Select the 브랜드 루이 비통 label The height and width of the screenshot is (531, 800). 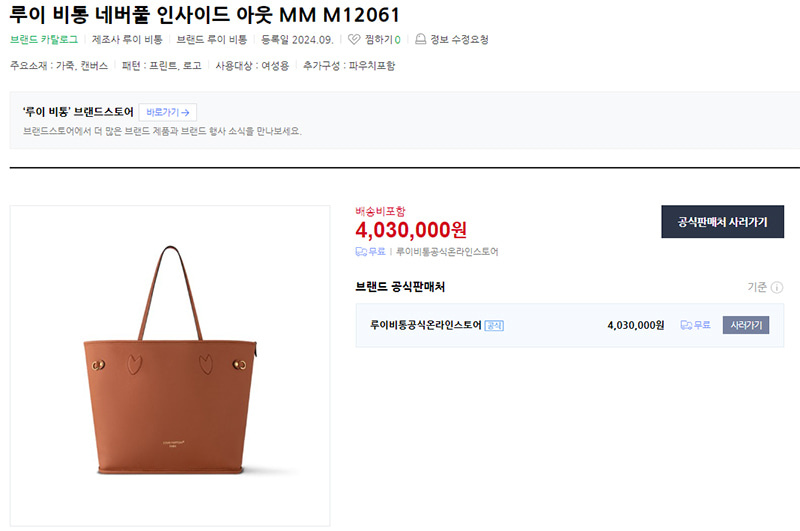[212, 39]
